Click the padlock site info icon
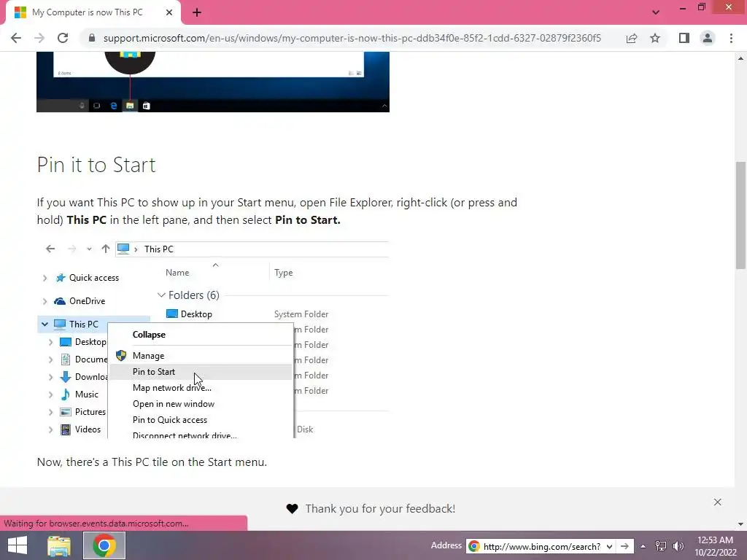This screenshot has width=747, height=560. [x=92, y=38]
